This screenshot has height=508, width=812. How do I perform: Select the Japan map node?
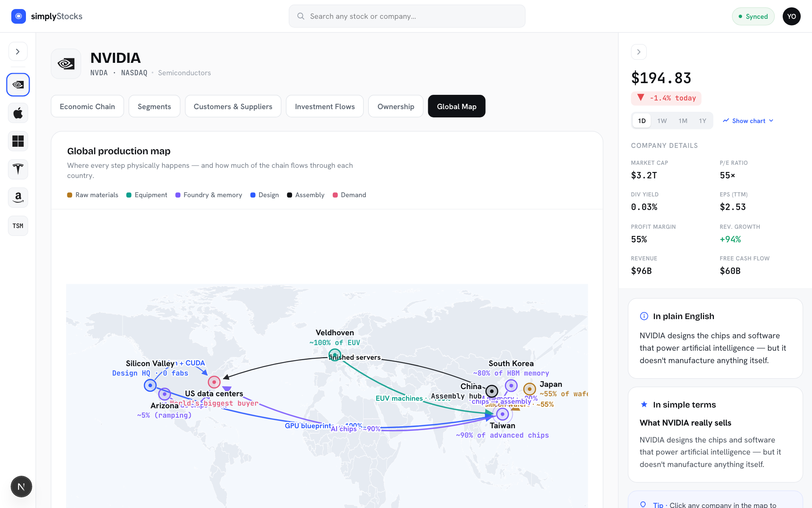tap(529, 389)
